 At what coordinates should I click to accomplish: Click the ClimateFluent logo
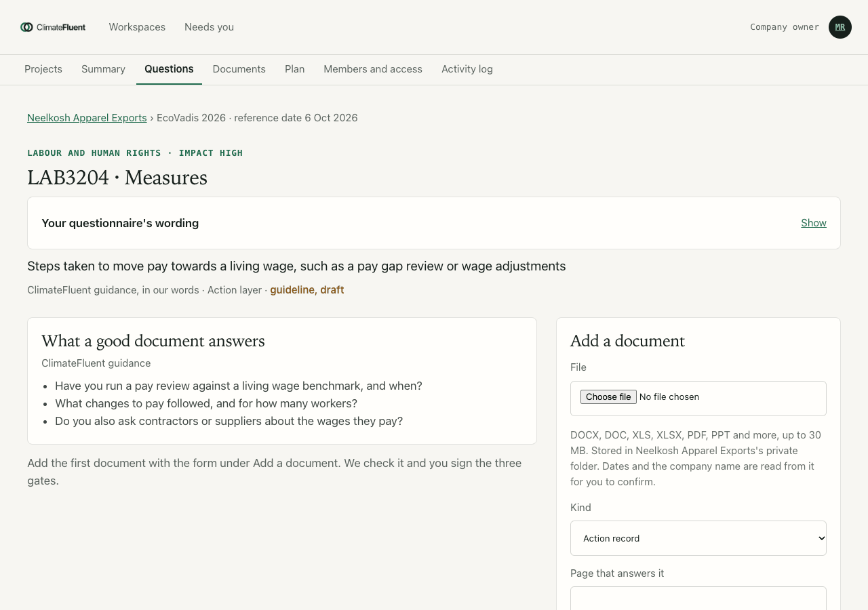point(53,27)
